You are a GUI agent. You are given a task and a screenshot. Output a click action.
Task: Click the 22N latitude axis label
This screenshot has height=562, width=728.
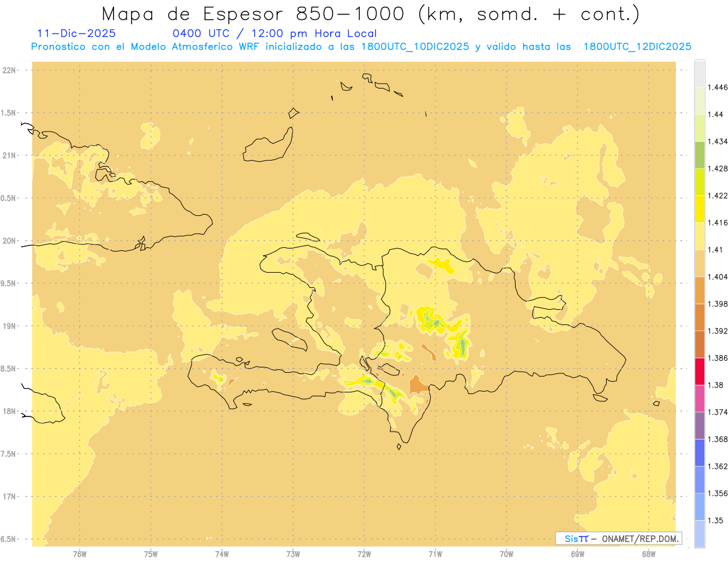(9, 70)
